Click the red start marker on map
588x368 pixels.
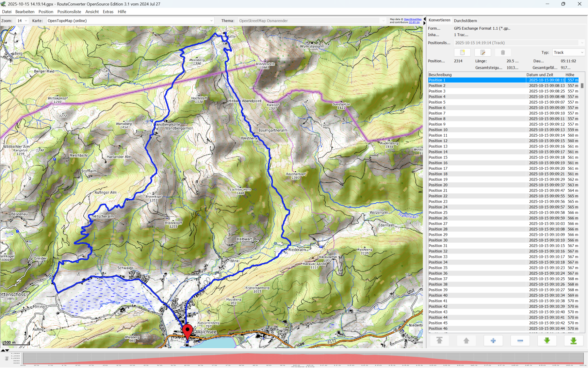click(187, 331)
